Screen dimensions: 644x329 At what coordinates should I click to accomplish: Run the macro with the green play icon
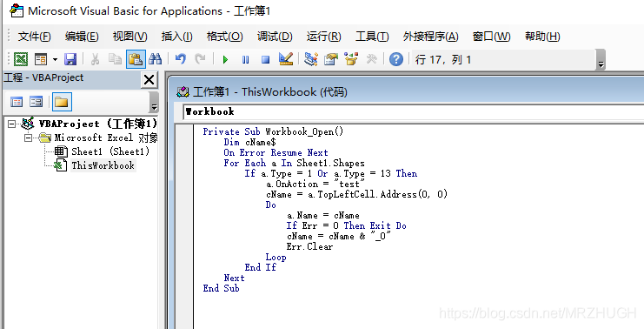(225, 60)
